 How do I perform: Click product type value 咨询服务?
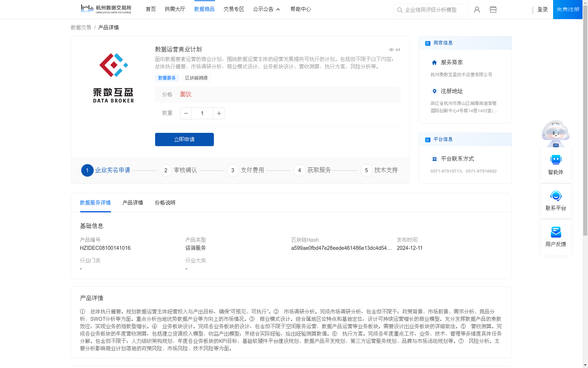point(196,248)
